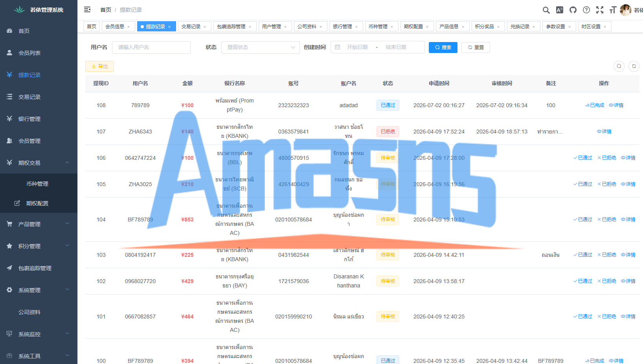Hide the search bar using the circular search icon

(x=619, y=66)
